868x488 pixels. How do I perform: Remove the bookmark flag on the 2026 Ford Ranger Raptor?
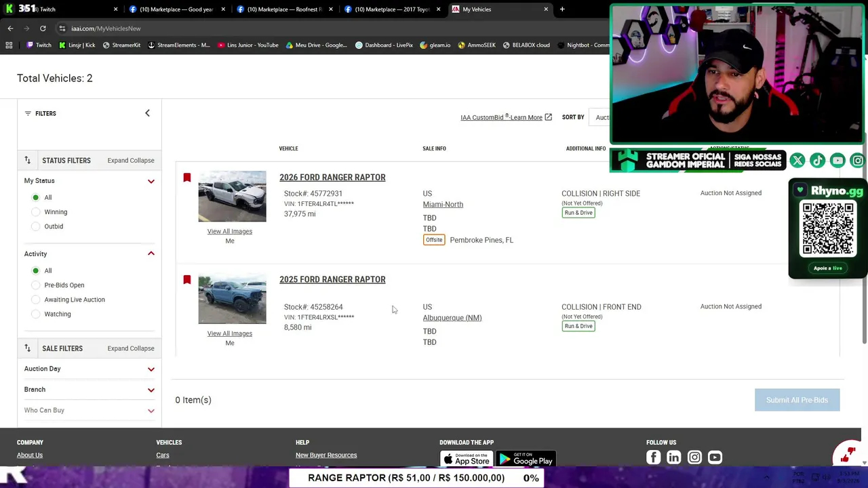point(187,178)
